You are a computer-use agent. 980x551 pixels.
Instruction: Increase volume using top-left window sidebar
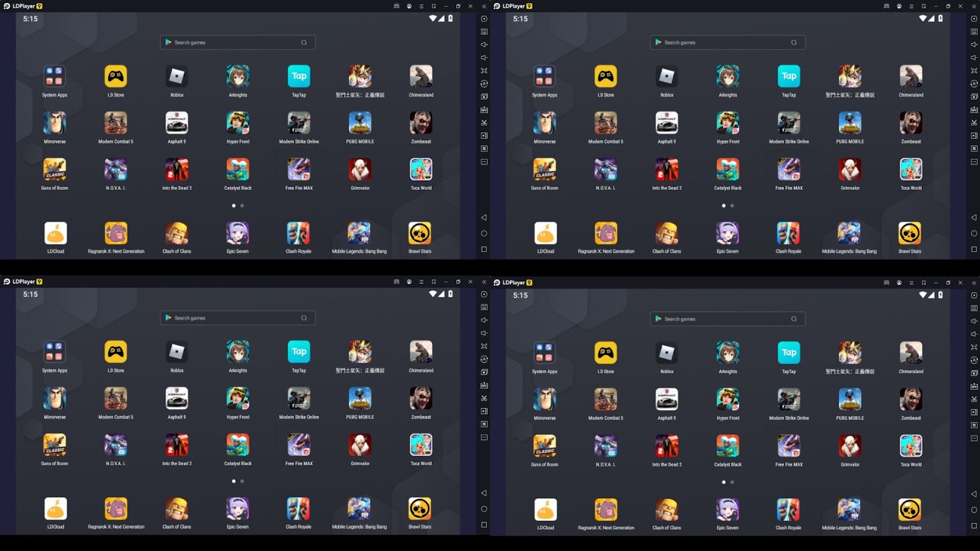coord(484,45)
